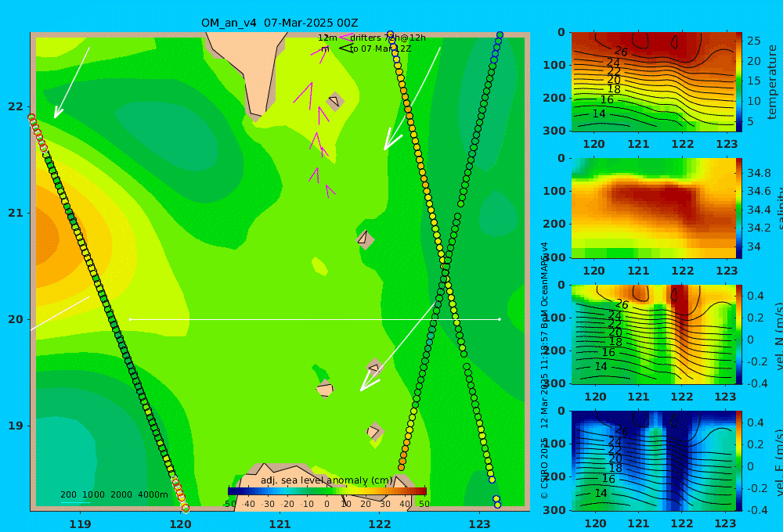Click the 26 contour label in temperature panel
783x532 pixels.
[x=621, y=51]
